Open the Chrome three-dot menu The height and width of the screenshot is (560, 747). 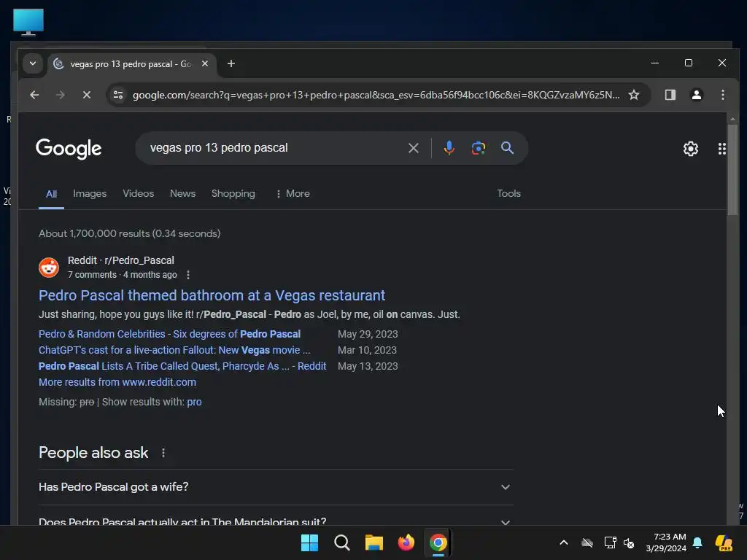pyautogui.click(x=723, y=95)
